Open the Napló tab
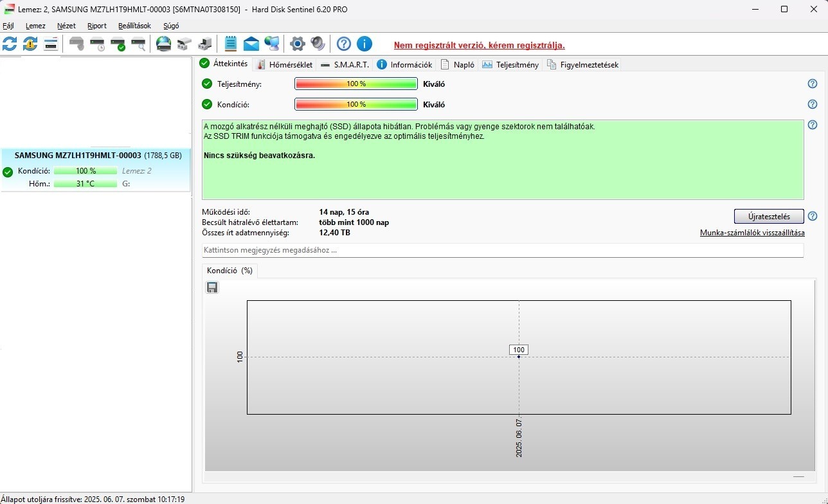 (458, 64)
